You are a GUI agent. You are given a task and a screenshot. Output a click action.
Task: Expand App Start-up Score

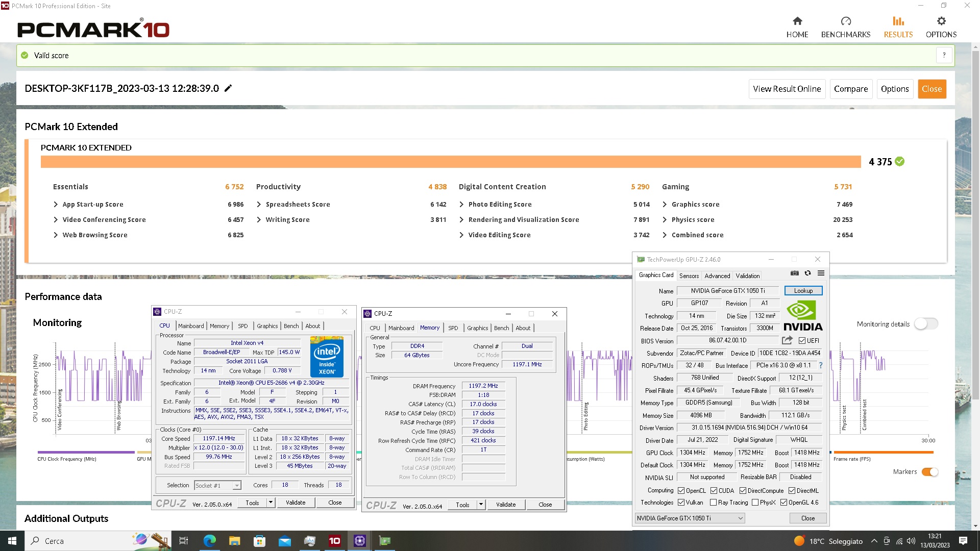56,204
